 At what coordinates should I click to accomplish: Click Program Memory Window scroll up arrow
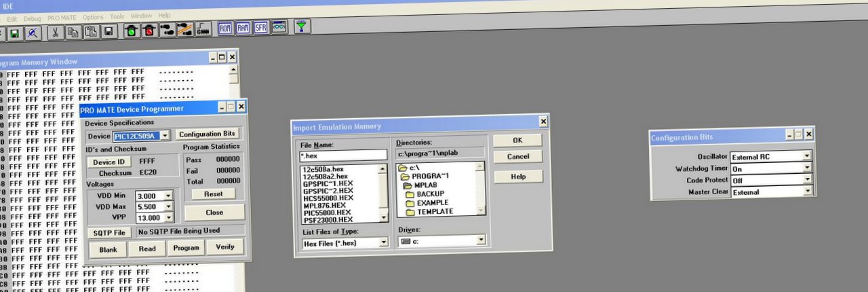tap(234, 69)
